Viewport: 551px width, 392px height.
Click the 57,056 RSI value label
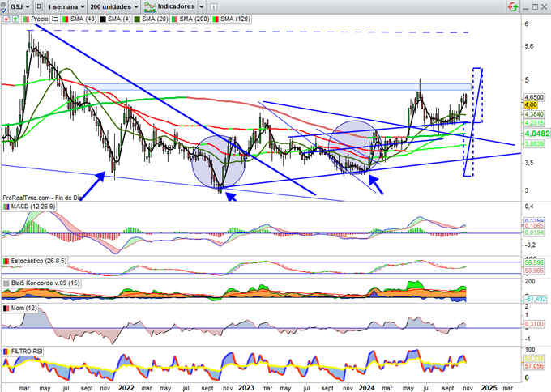point(534,366)
